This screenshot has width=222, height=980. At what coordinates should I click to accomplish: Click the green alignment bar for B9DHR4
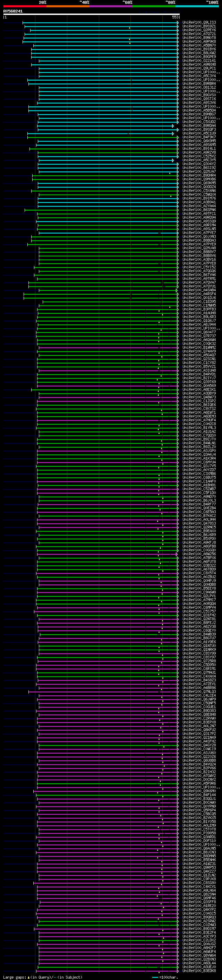click(x=105, y=176)
